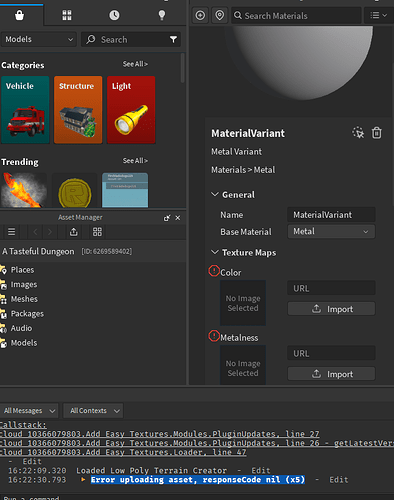
Task: Delete the MaterialVariant trash icon
Action: pos(377,133)
